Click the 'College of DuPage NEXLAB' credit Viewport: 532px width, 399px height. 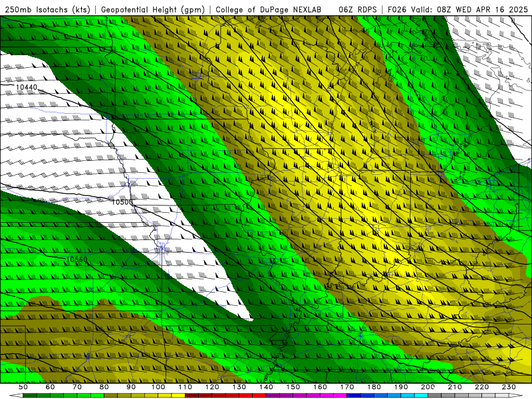(x=269, y=10)
